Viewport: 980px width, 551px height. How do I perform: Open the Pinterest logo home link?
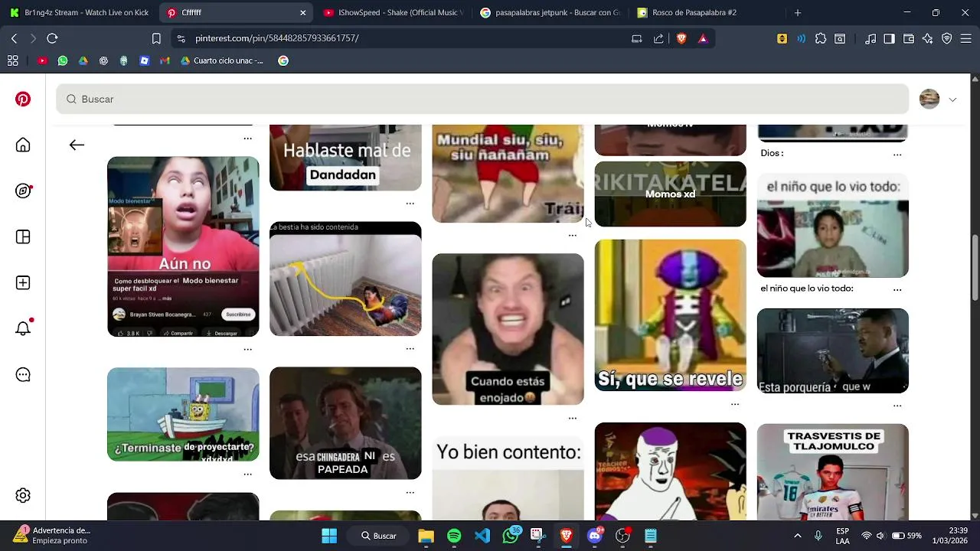(x=23, y=99)
